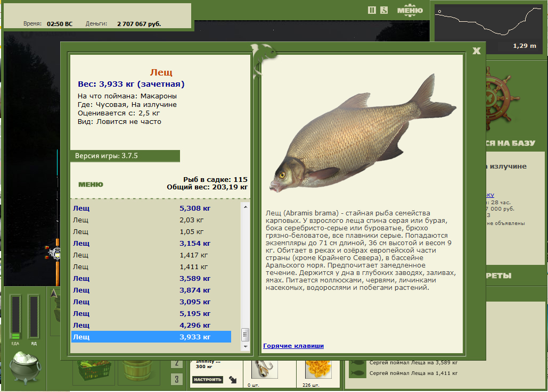Click the keepnet list scroll-up arrow
Viewport: 548px width, 392px height.
246,207
